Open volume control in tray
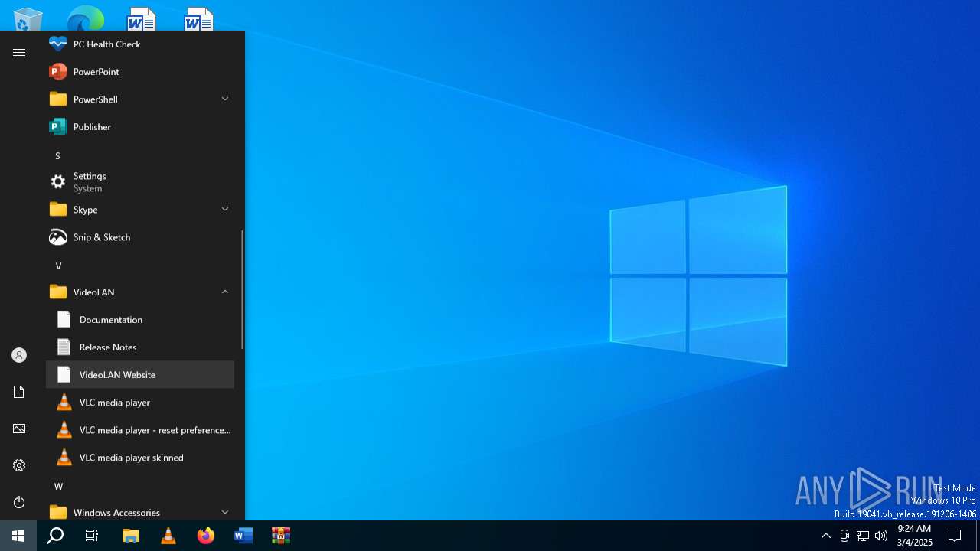980x551 pixels. pyautogui.click(x=881, y=536)
